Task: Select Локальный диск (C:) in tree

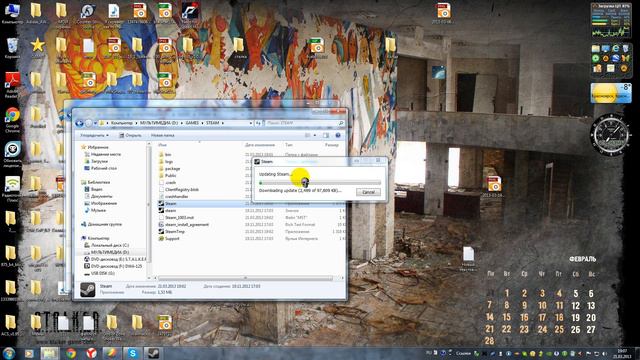Action: tap(106, 245)
